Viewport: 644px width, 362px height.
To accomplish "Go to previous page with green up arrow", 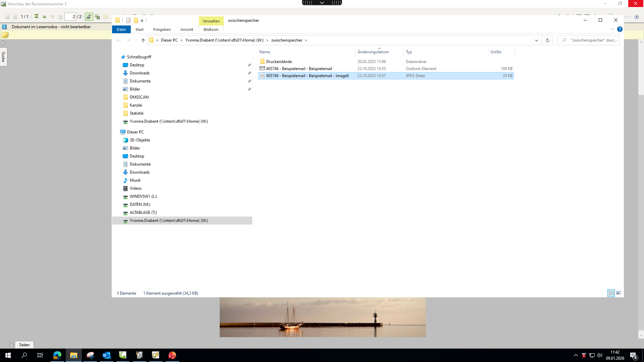I will (x=44, y=16).
